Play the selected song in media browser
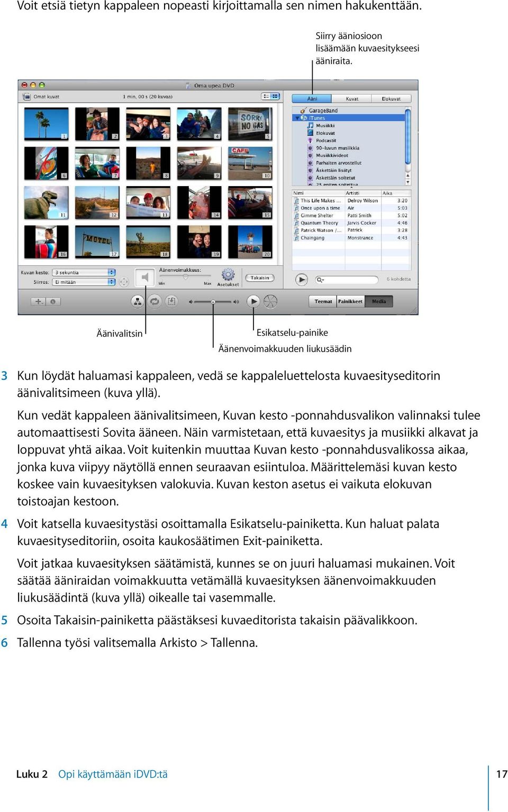The height and width of the screenshot is (812, 508). click(302, 279)
